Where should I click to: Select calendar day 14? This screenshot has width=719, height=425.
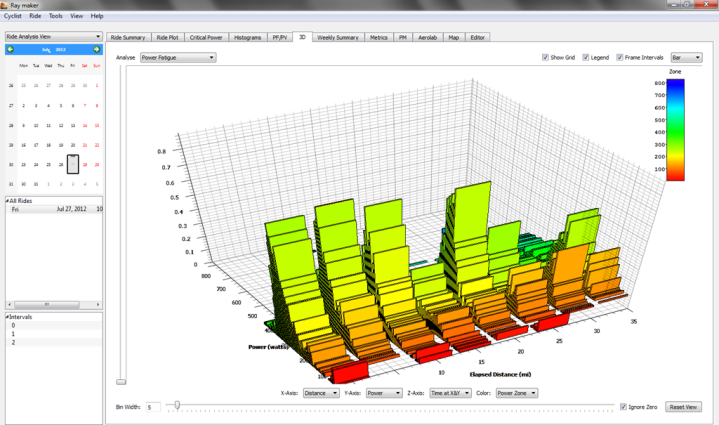point(85,125)
